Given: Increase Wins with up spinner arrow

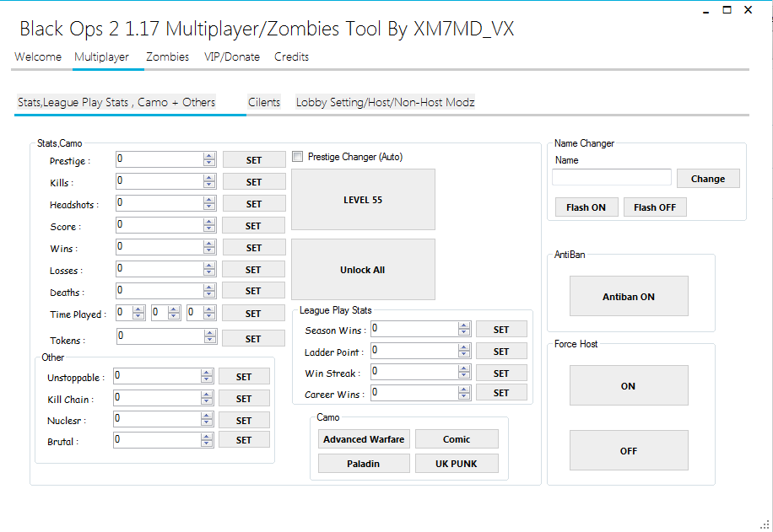Looking at the screenshot, I should click(209, 244).
